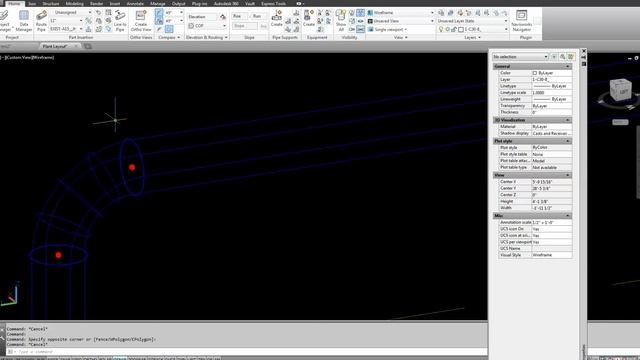Collapse the 3D Visualization section
This screenshot has height=360, width=640.
coord(567,120)
